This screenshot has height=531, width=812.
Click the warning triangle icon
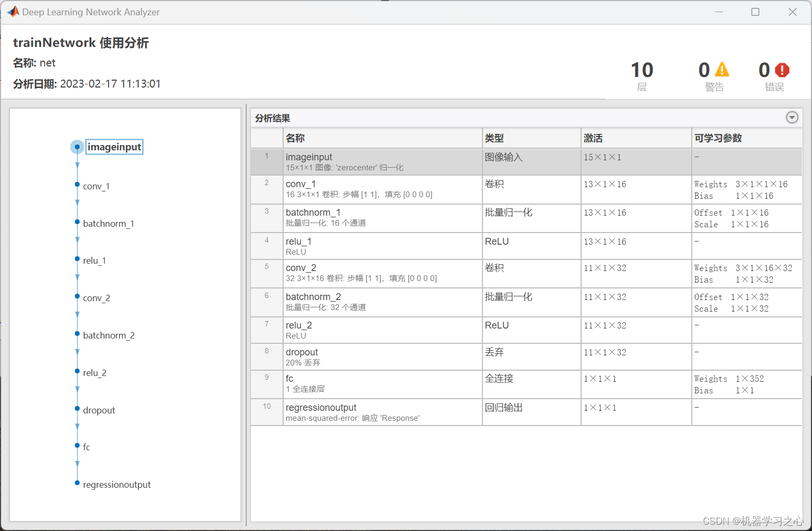click(722, 70)
